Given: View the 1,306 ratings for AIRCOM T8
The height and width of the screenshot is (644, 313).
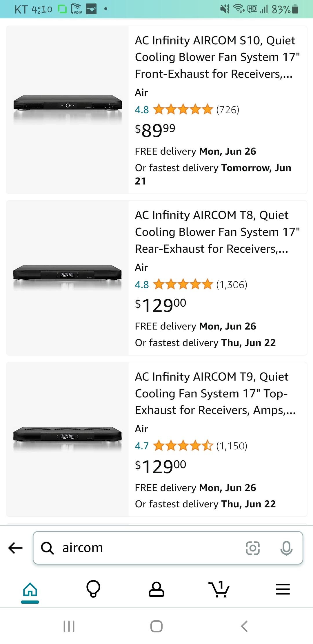Looking at the screenshot, I should pyautogui.click(x=232, y=285).
